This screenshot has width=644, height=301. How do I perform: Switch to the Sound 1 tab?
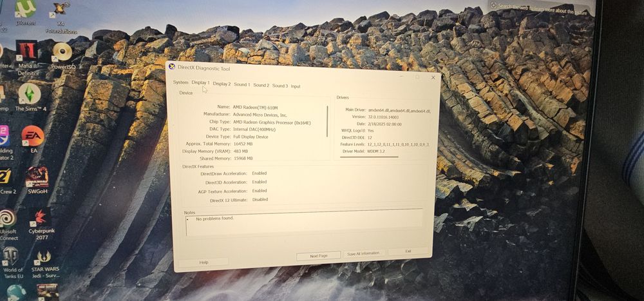[242, 84]
